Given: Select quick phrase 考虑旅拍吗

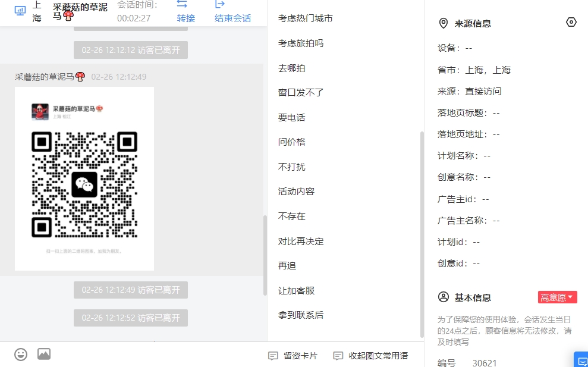Looking at the screenshot, I should pyautogui.click(x=301, y=43).
